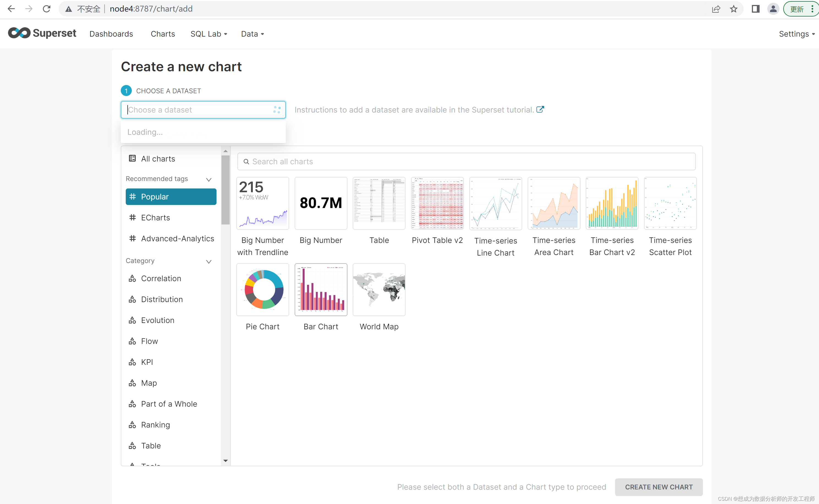Click the sidebar scrollbar down arrow
This screenshot has height=504, width=819.
tap(225, 461)
